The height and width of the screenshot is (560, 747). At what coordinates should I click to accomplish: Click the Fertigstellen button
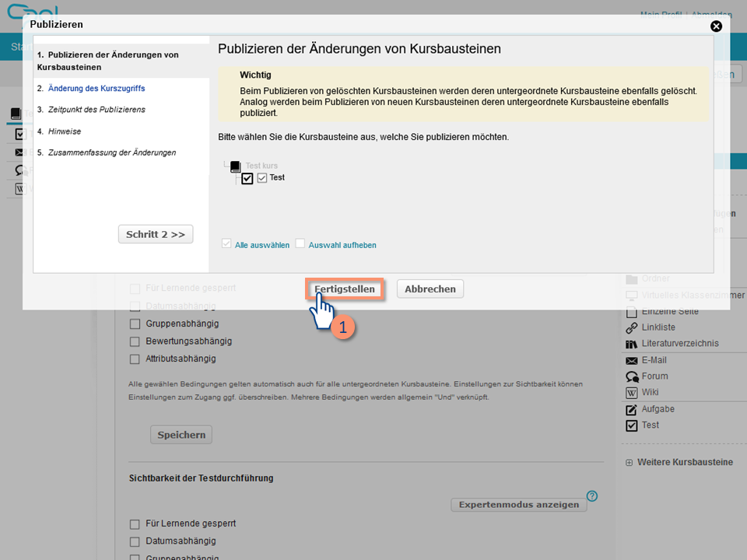[x=345, y=289]
